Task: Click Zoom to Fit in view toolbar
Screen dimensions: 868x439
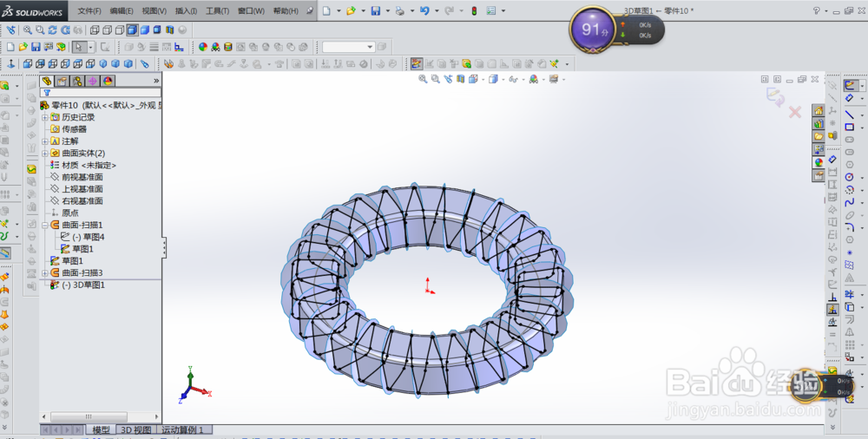Action: (x=27, y=29)
